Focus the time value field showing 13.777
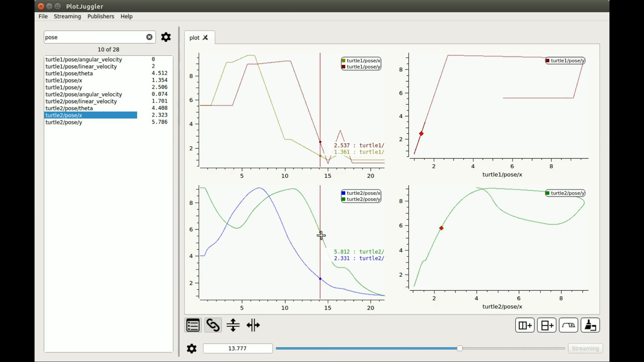Viewport: 644px width, 362px height. pyautogui.click(x=237, y=348)
